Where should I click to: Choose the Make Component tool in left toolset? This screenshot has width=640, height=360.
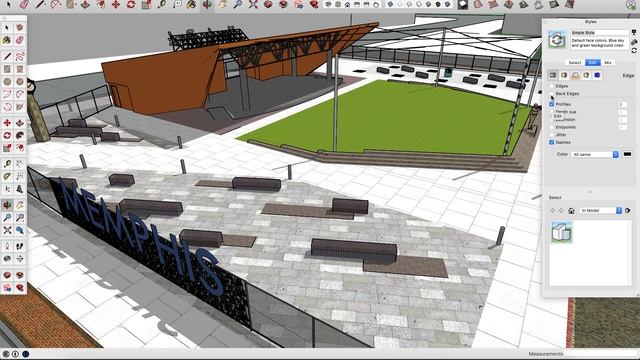(20, 28)
